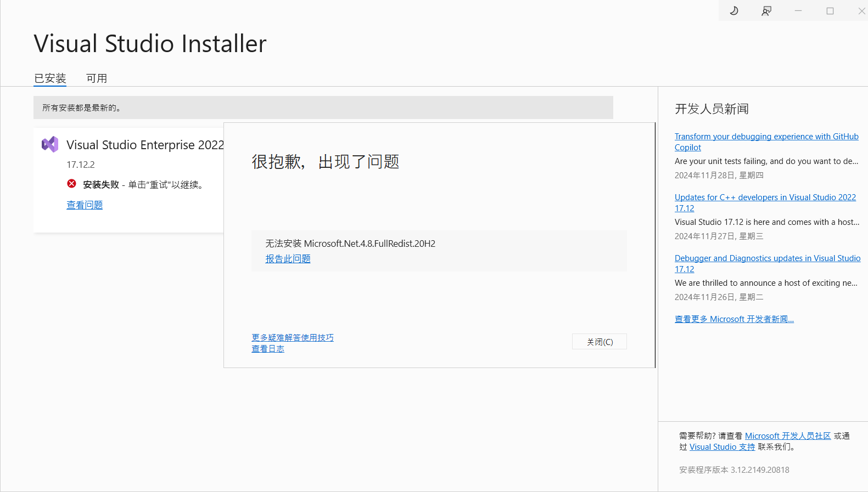Click the Visual Studio Installer title
868x492 pixels.
(150, 44)
